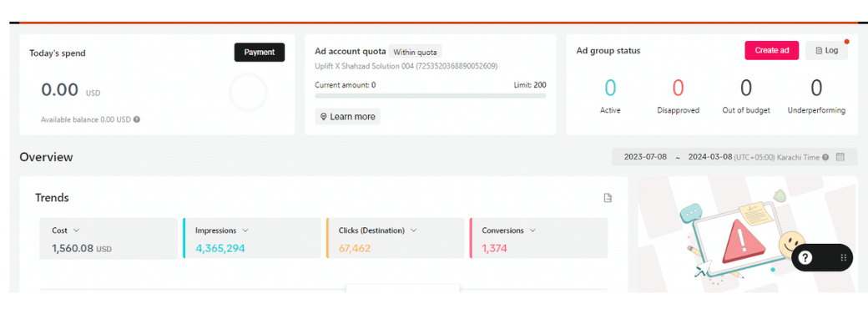
Task: Click the warning illustration thumbnail
Action: pos(746,235)
